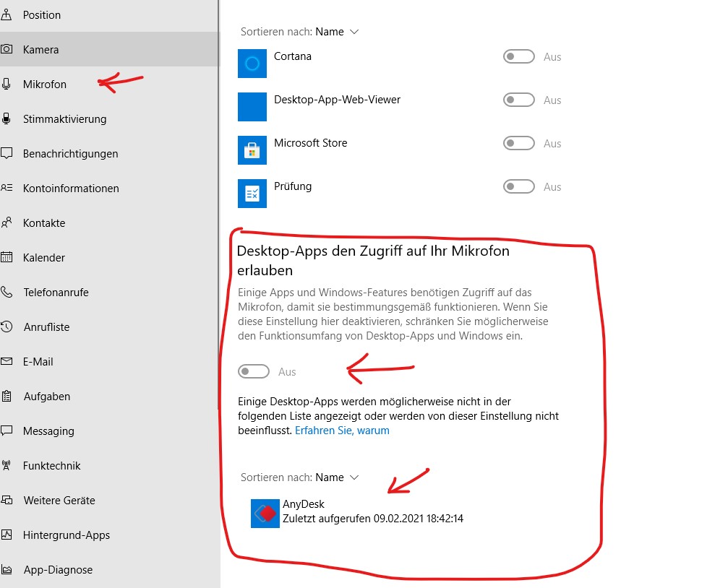Toggle Cortana access switch
715x588 pixels.
click(x=519, y=56)
